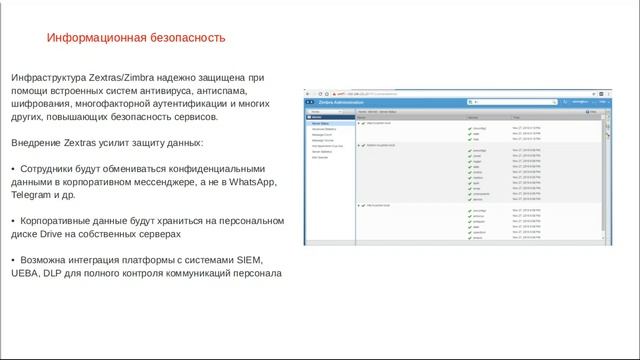Click the browser reload icon
Viewport: 640px width, 360px height.
(x=320, y=94)
